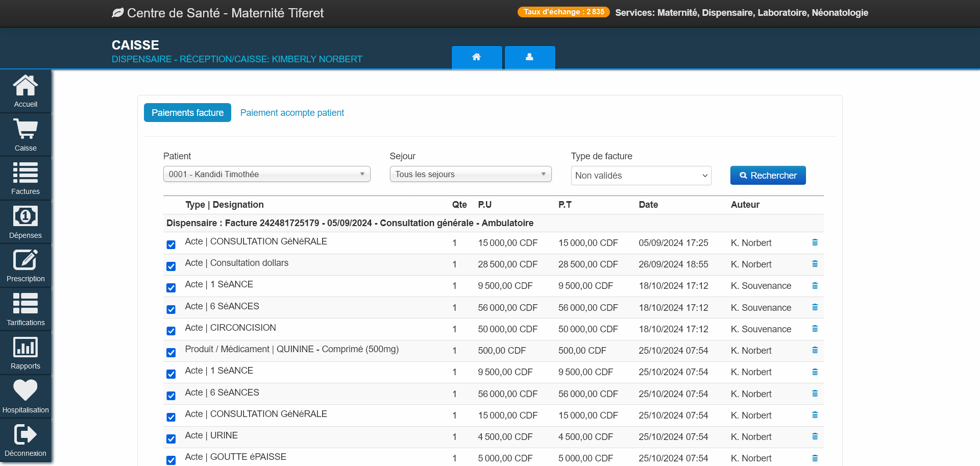The height and width of the screenshot is (466, 980).
Task: Click the leaf logo in header
Action: (x=118, y=13)
